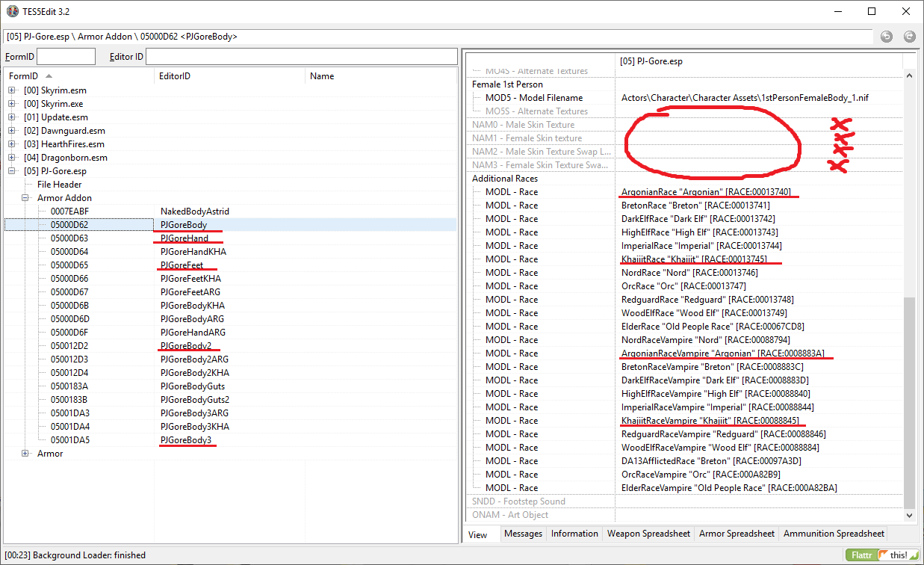
Task: Expand the [02] Dawnguard.esm node
Action: [x=12, y=131]
